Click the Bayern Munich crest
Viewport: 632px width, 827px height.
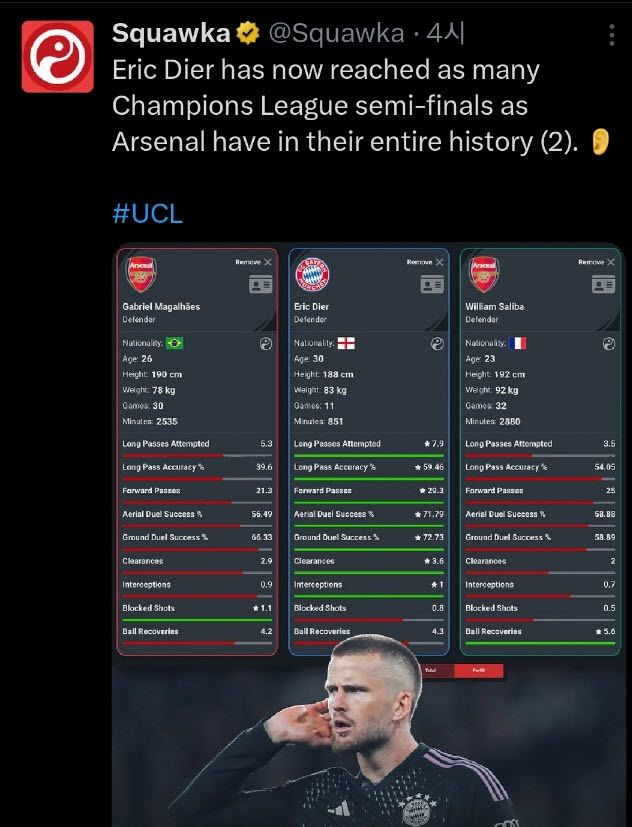pos(313,274)
